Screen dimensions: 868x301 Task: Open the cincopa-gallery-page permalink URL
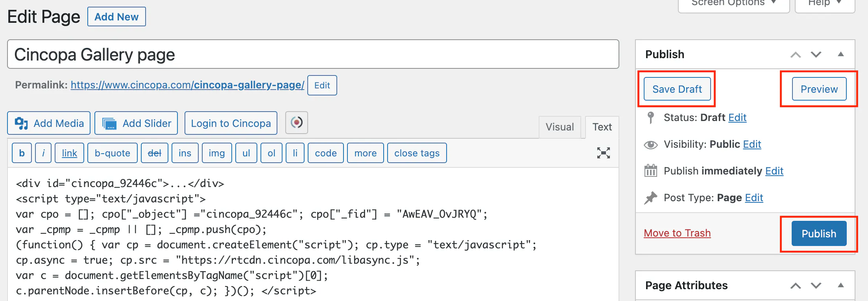click(188, 85)
